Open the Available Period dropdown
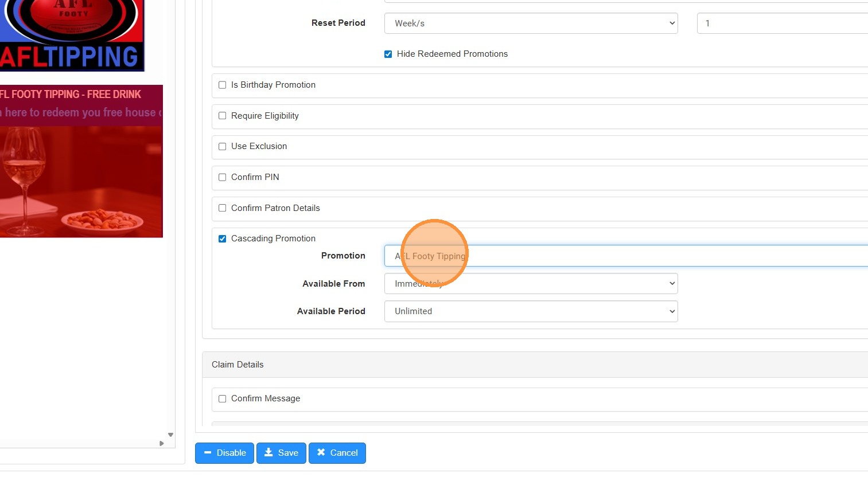 [531, 311]
